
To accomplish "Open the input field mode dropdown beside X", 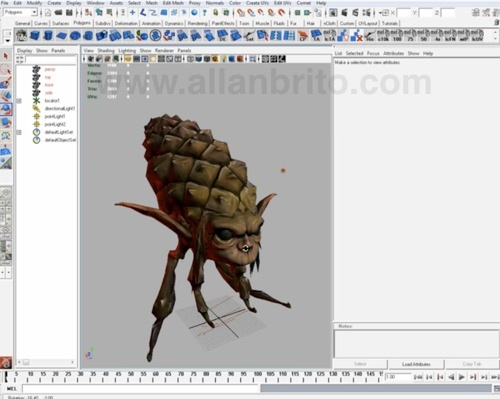I will point(384,13).
